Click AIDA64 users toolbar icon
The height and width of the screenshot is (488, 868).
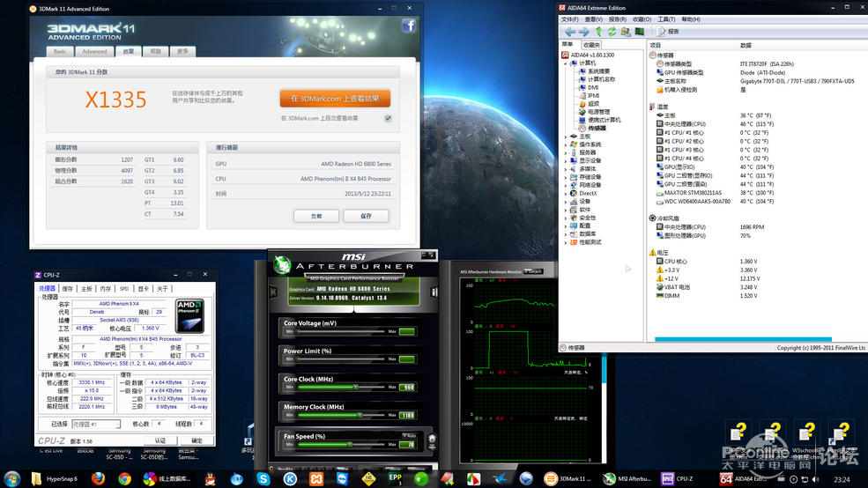[626, 32]
